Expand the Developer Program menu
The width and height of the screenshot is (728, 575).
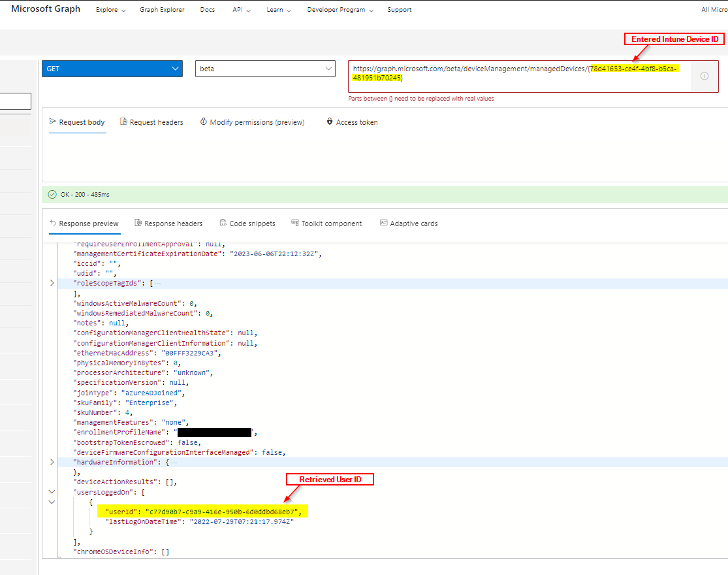tap(340, 10)
